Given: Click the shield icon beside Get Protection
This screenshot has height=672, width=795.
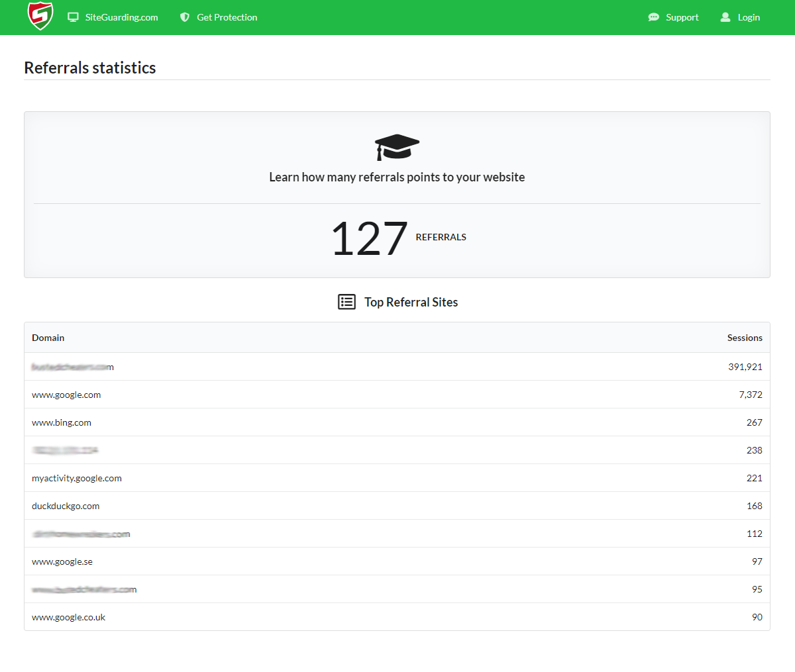Looking at the screenshot, I should 185,17.
